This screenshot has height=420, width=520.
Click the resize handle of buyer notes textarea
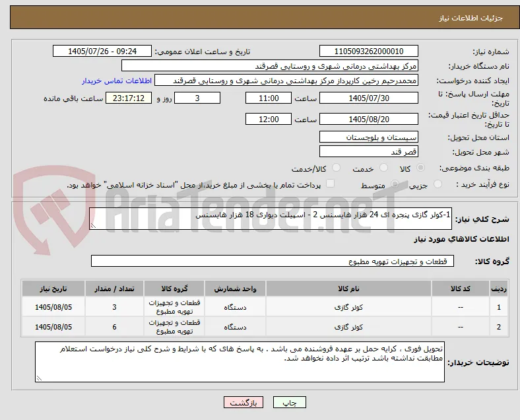click(39, 378)
